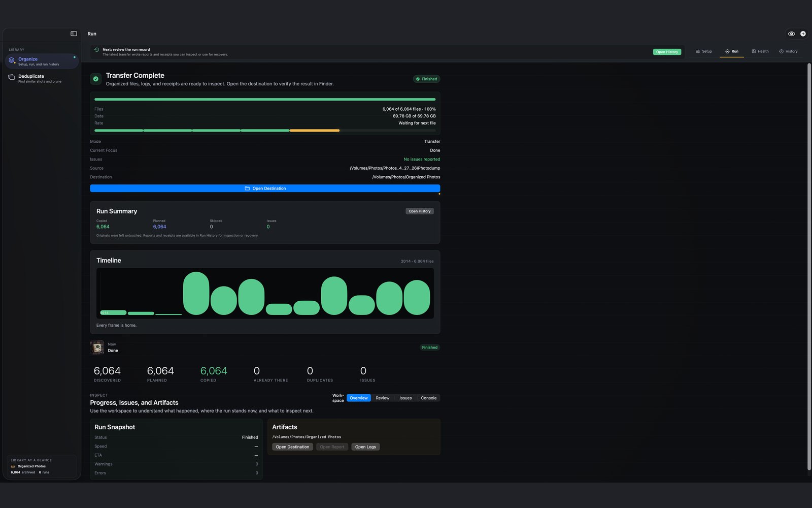Click the '6 runs' text in Library at a Glance
The image size is (812, 508).
(x=44, y=472)
